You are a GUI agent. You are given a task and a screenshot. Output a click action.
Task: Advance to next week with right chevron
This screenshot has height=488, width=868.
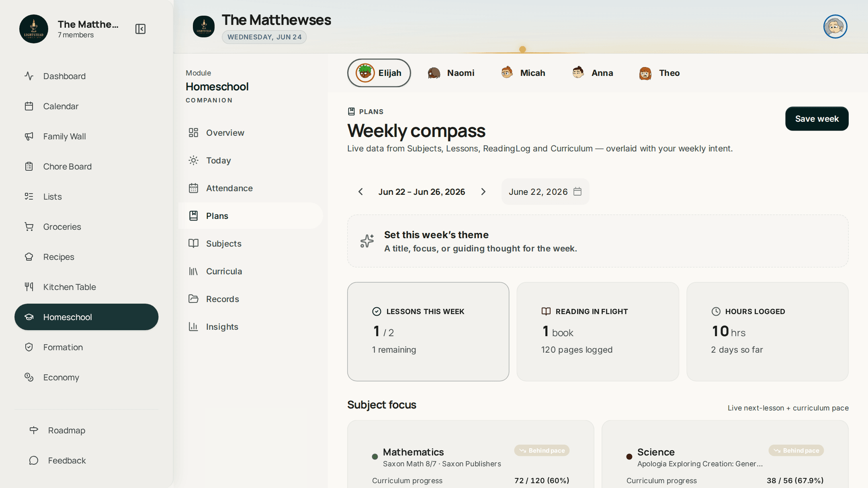point(483,192)
